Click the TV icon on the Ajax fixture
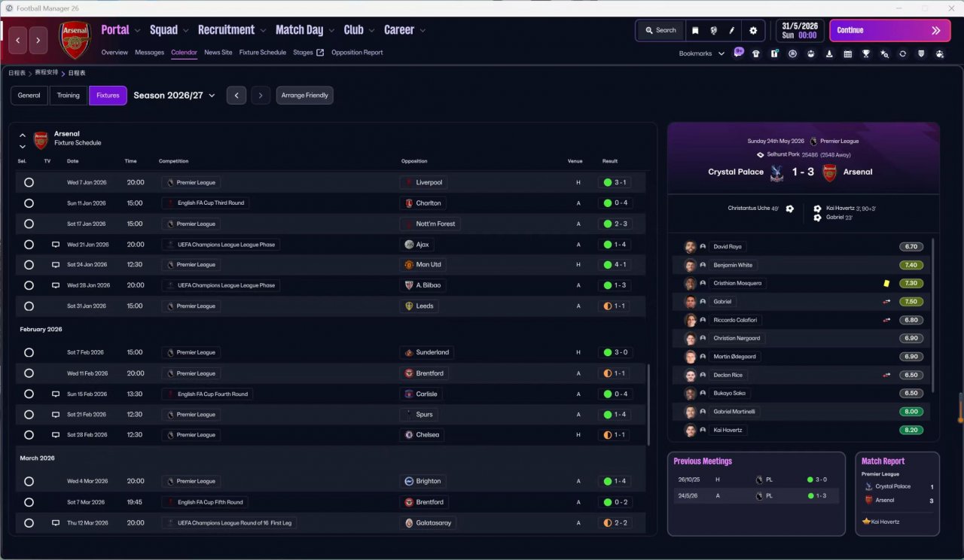Image resolution: width=964 pixels, height=560 pixels. [x=55, y=245]
